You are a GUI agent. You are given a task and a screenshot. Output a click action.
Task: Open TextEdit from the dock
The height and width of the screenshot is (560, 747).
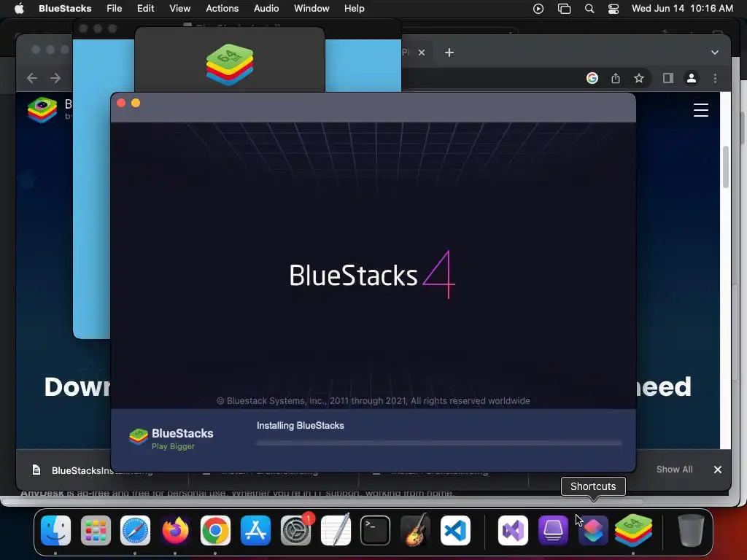tap(336, 530)
